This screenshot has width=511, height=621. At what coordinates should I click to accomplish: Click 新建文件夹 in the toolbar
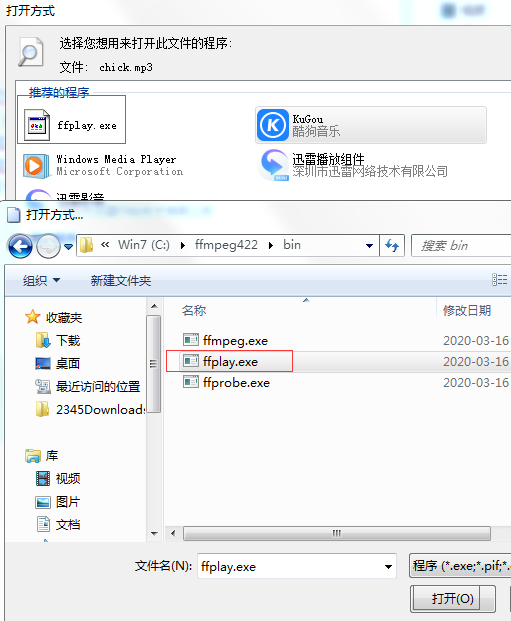121,280
